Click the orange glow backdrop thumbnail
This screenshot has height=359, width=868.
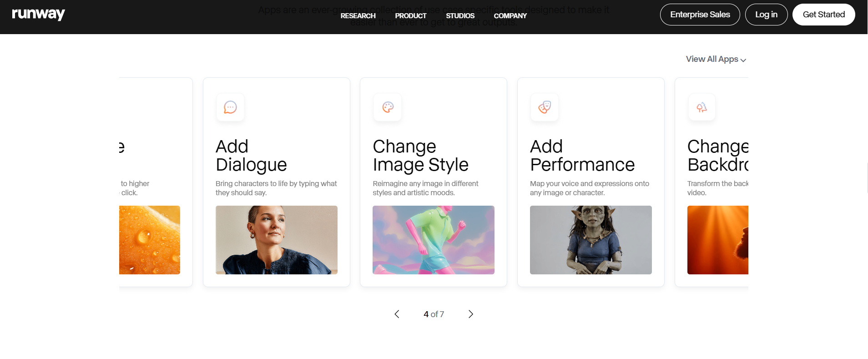[x=718, y=240]
